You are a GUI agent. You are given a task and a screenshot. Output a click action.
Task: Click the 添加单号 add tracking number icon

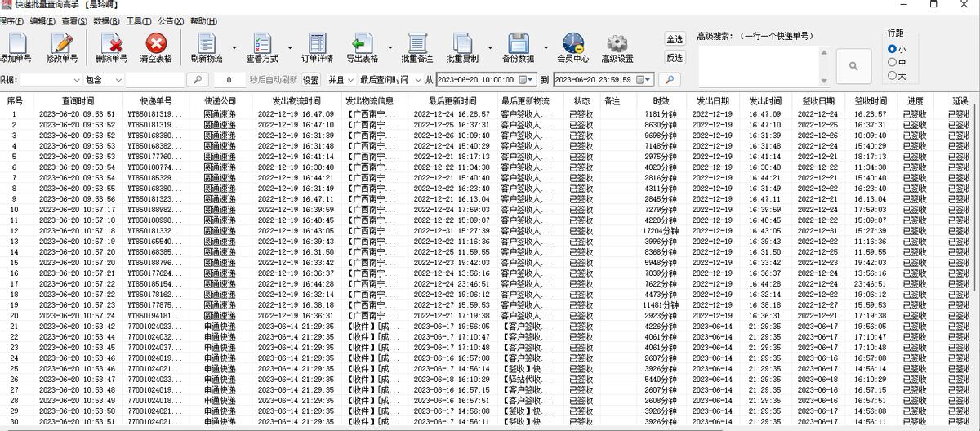pos(15,48)
